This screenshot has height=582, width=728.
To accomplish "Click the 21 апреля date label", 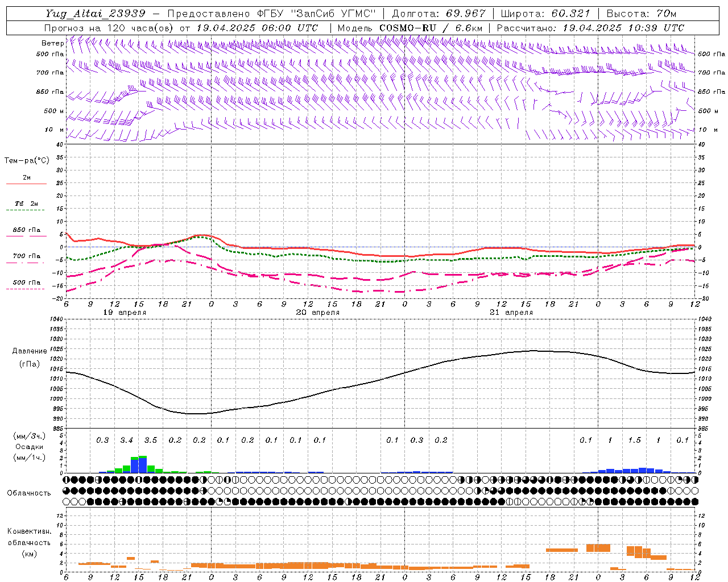I will (511, 313).
